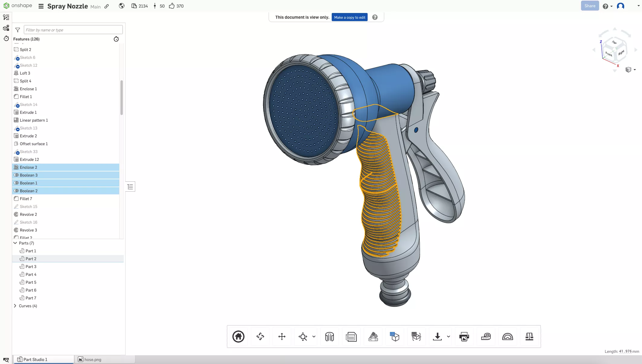Select the Pan tool with four arrows
Viewport: 642px width, 364px height.
[x=282, y=337]
